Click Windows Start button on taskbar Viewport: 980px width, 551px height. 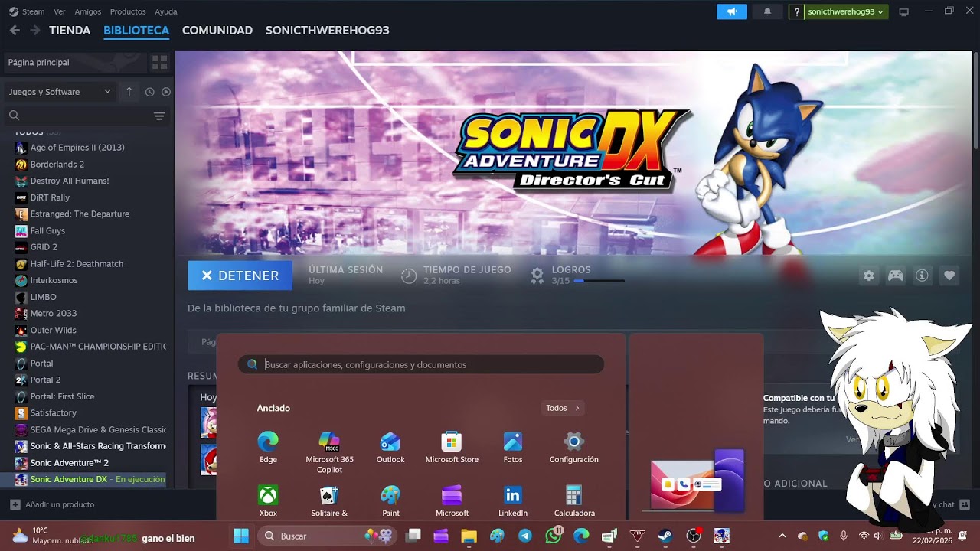point(240,536)
